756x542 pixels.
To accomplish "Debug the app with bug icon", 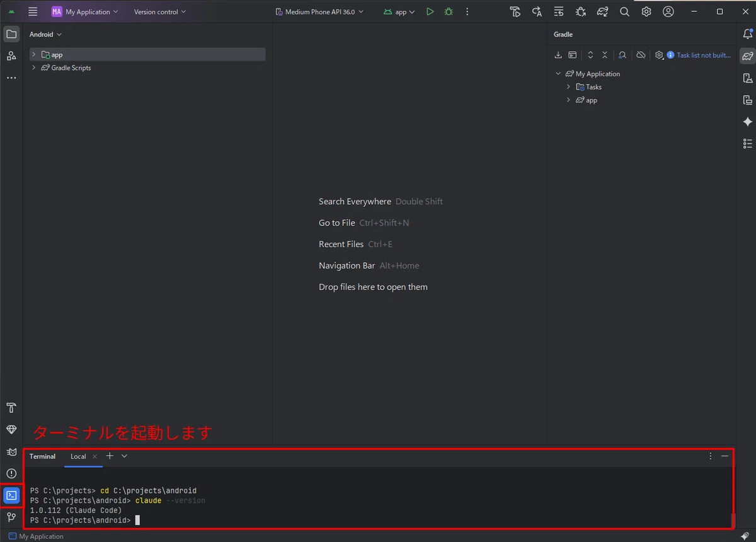I will pos(449,11).
